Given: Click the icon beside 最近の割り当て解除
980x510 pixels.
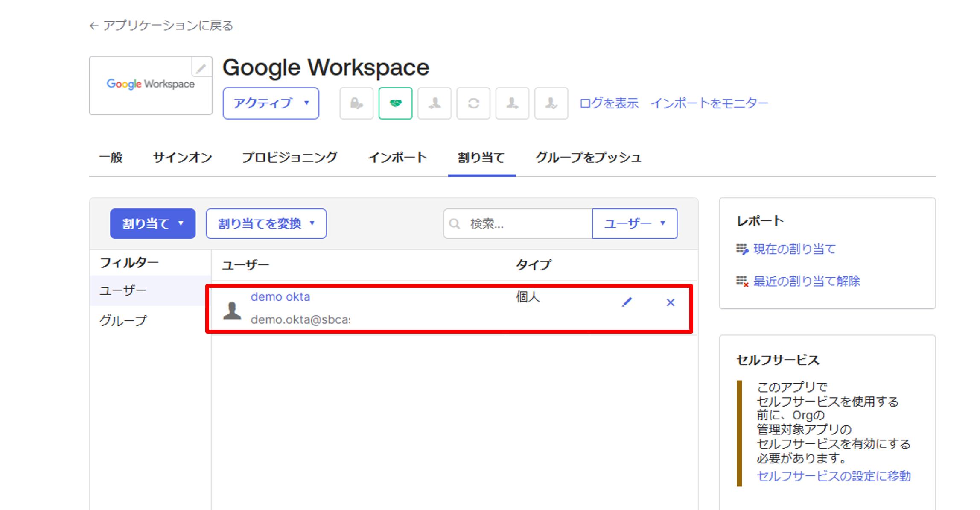Looking at the screenshot, I should coord(742,281).
